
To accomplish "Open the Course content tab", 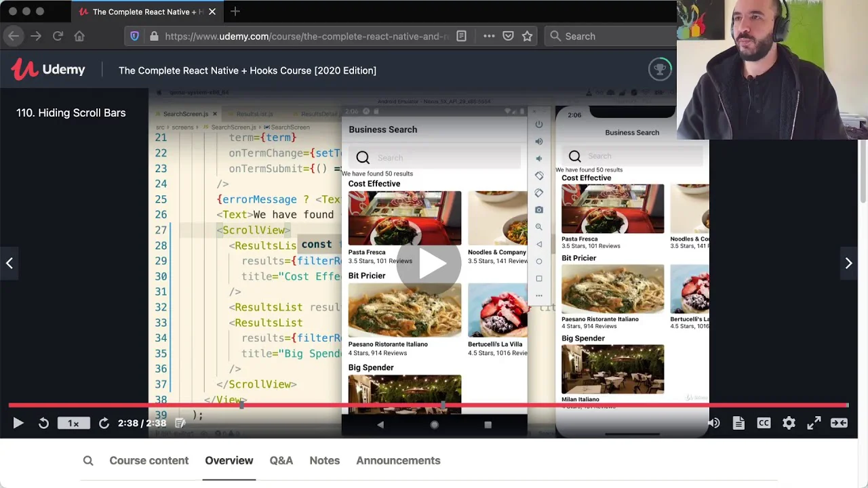I will click(x=149, y=460).
